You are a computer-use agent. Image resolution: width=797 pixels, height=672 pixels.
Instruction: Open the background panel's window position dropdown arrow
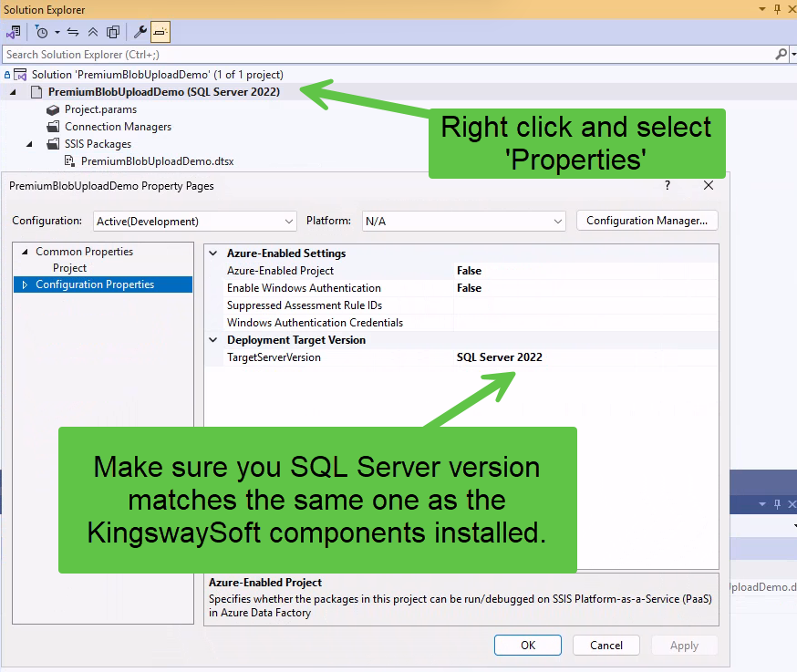[x=762, y=504]
